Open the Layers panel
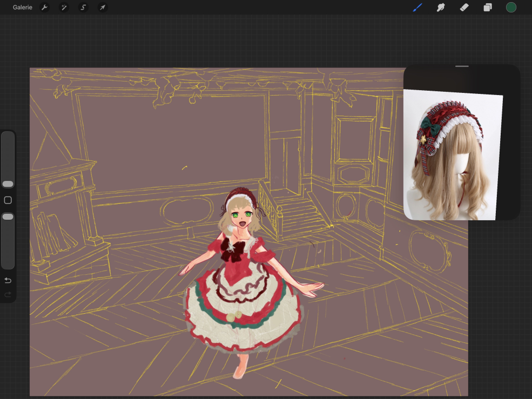 point(488,8)
